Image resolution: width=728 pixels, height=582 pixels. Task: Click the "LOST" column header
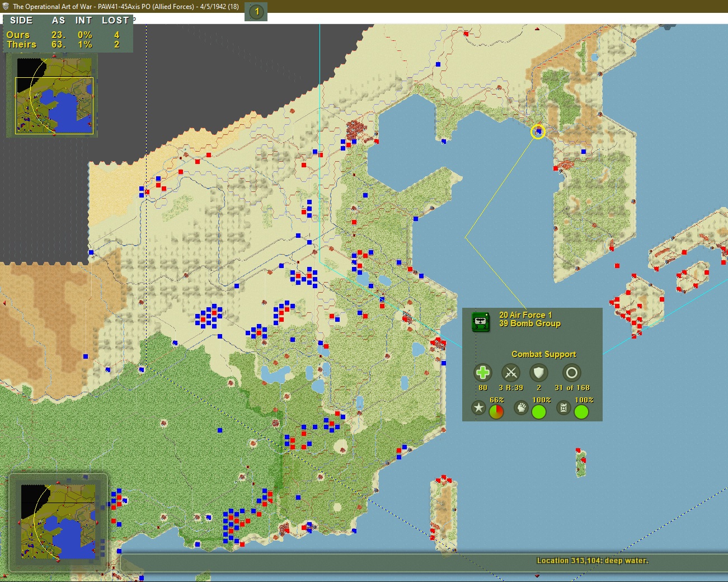click(115, 20)
